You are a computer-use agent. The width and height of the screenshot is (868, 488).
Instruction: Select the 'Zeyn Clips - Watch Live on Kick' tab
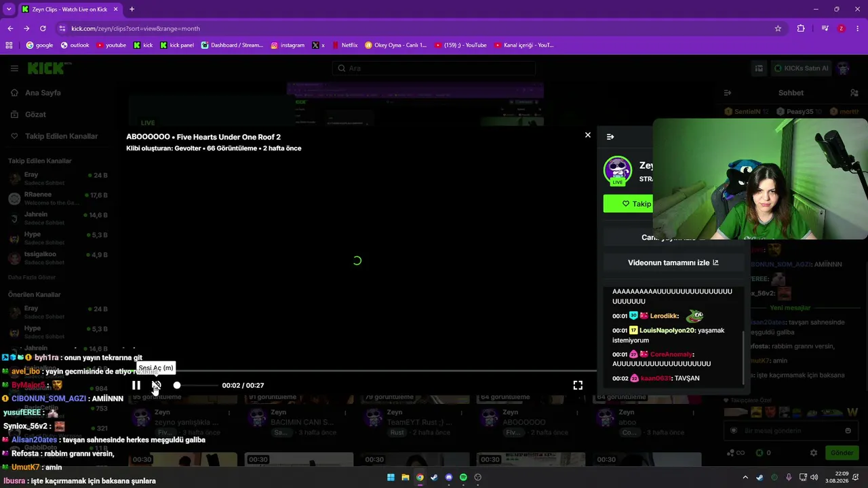(x=70, y=9)
